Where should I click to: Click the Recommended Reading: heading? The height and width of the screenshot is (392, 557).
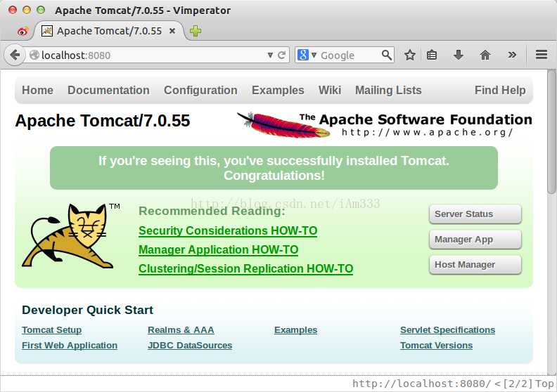click(x=212, y=211)
